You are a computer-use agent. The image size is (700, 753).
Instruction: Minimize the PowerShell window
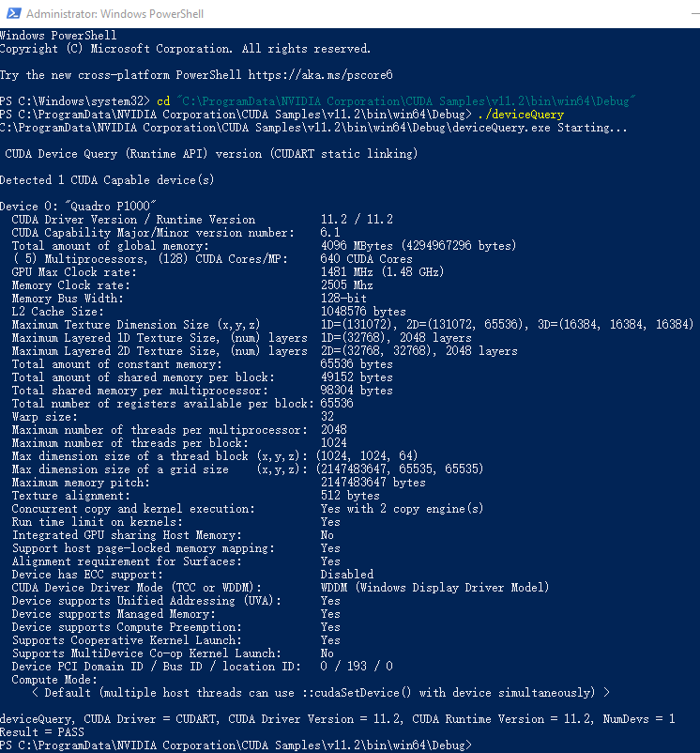[x=695, y=13]
